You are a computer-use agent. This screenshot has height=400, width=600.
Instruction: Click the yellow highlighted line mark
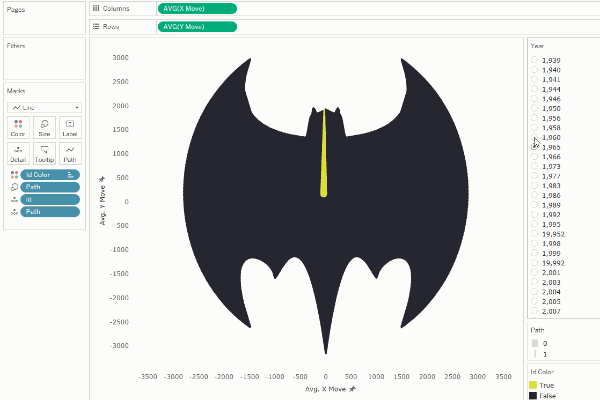[x=324, y=165]
